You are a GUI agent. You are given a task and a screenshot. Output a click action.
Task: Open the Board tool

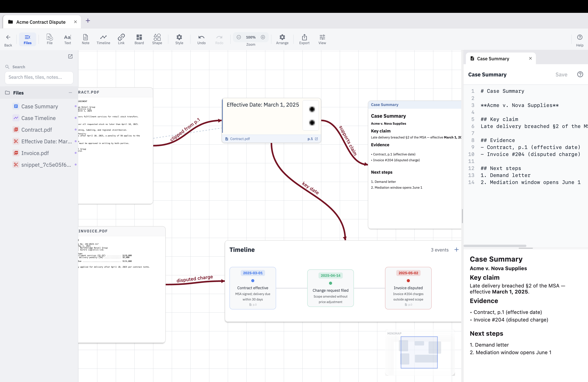(x=139, y=39)
